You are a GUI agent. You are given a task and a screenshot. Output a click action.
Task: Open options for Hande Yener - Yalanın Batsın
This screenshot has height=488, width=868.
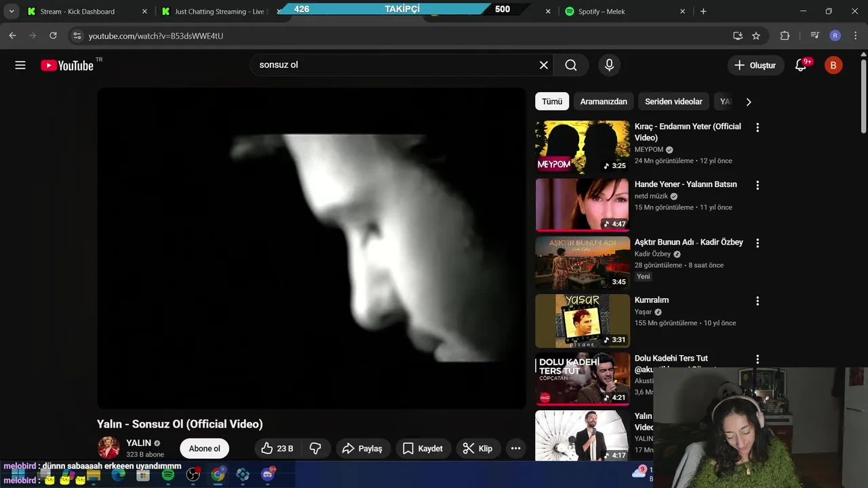click(x=757, y=185)
